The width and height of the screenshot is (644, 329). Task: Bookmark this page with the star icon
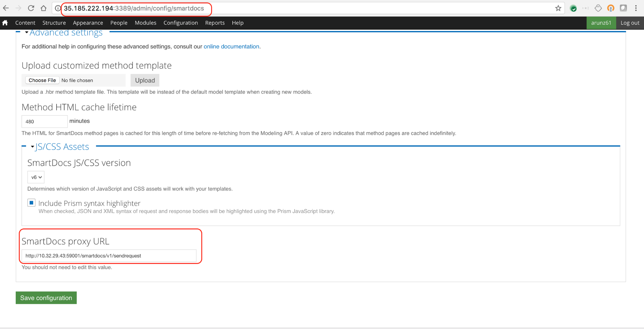[558, 8]
